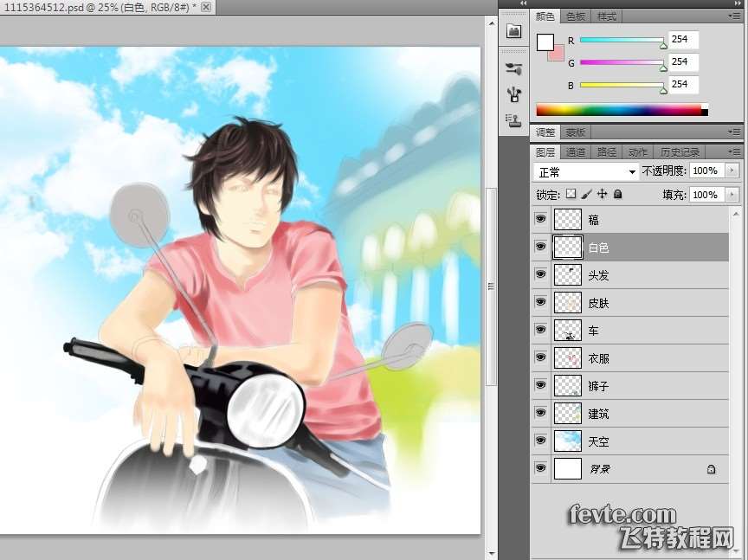
Task: Open the 正常 blend mode dropdown
Action: click(585, 171)
